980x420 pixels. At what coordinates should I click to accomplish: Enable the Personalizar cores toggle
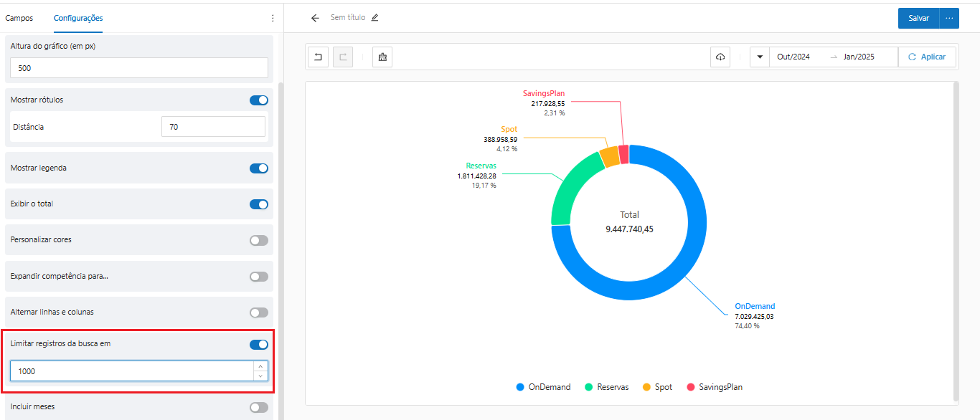pos(258,240)
